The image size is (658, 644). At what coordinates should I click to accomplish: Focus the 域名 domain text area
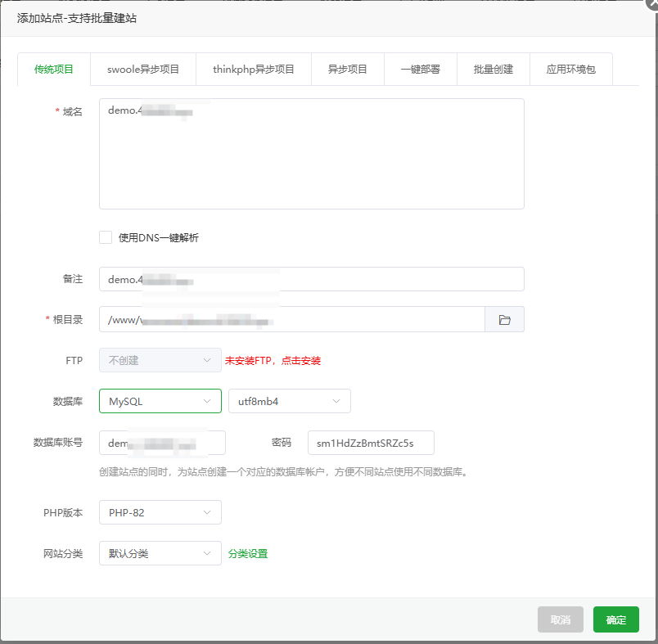(x=311, y=155)
